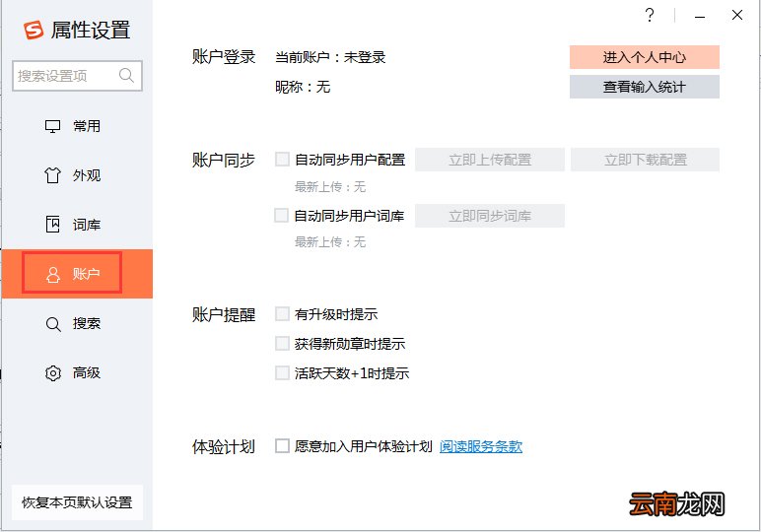761x532 pixels.
Task: Enable 自动同步用户配置 checkbox
Action: click(282, 159)
